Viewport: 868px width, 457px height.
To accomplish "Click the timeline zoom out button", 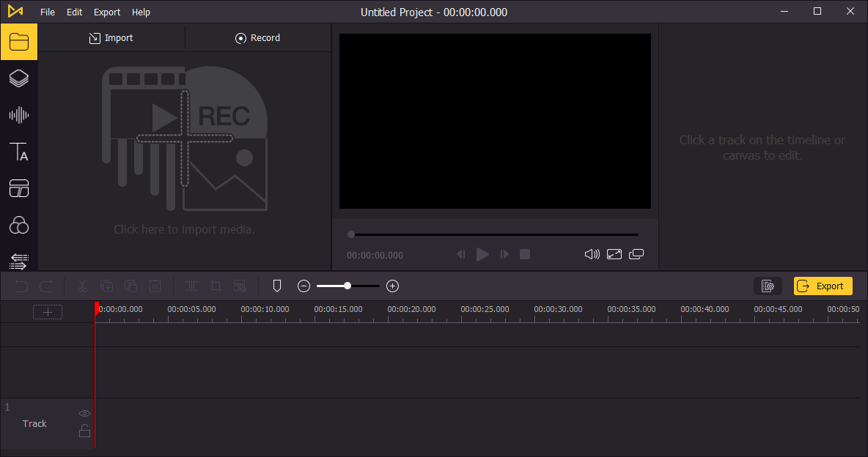I will pyautogui.click(x=304, y=286).
